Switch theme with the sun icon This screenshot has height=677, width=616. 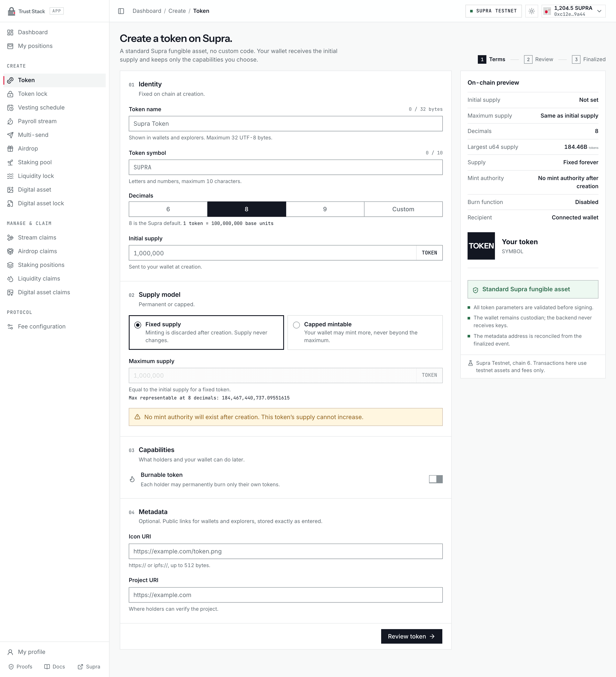532,11
